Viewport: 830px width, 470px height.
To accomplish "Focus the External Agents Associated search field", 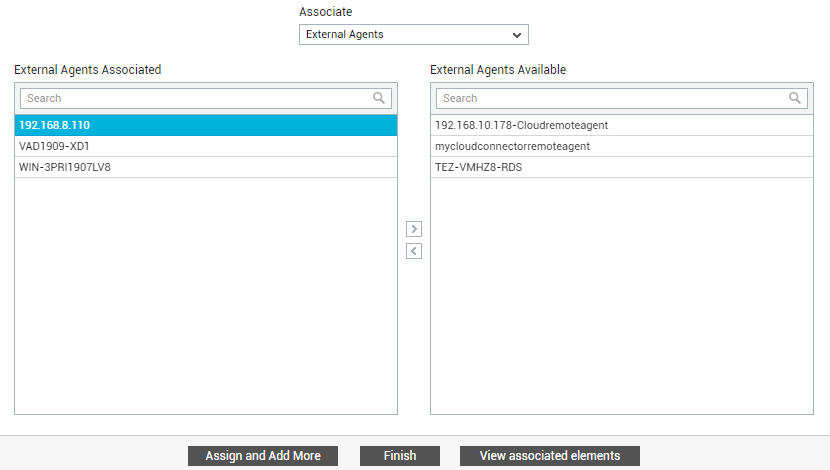I will click(x=206, y=98).
